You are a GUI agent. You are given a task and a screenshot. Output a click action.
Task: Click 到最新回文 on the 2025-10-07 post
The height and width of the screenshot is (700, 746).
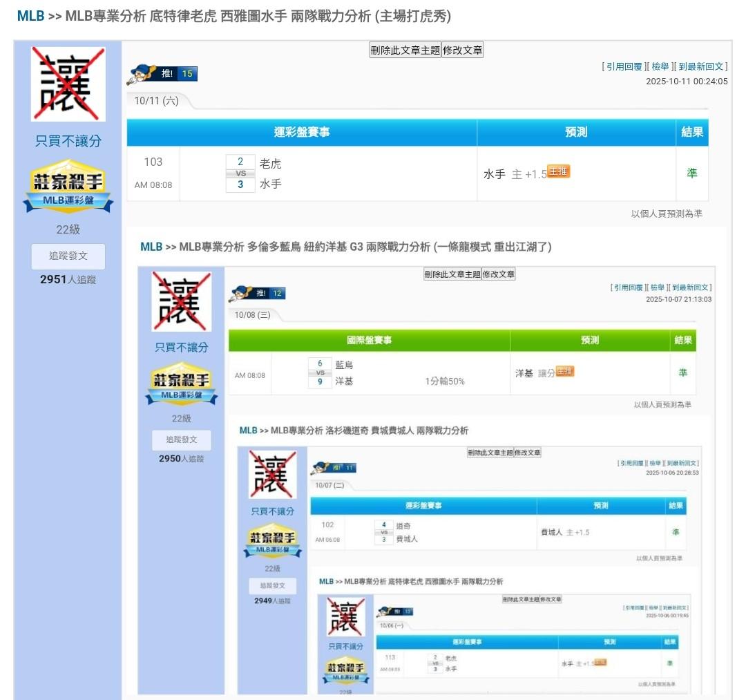tap(690, 287)
